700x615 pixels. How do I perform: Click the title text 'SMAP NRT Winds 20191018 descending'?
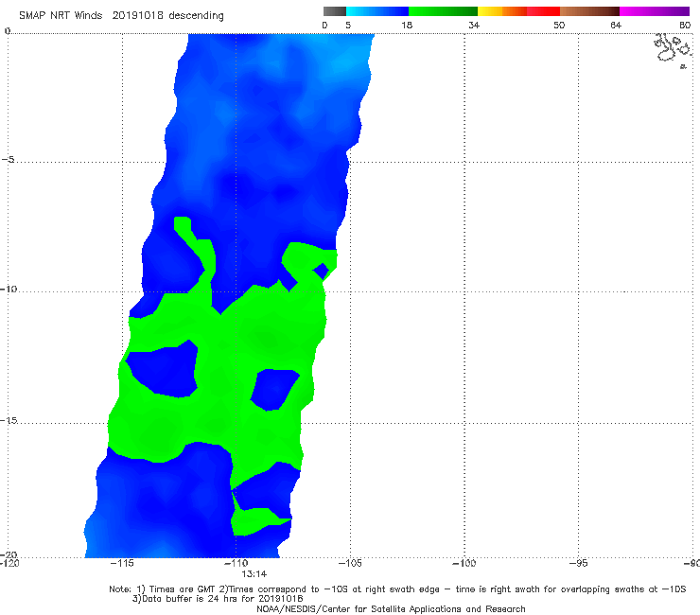point(121,16)
